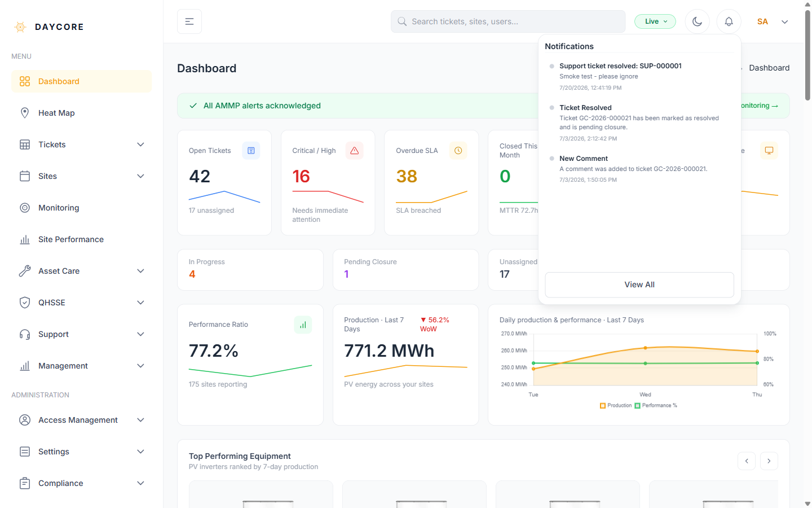Click the Heat Map pin icon
This screenshot has width=812, height=508.
(x=25, y=113)
